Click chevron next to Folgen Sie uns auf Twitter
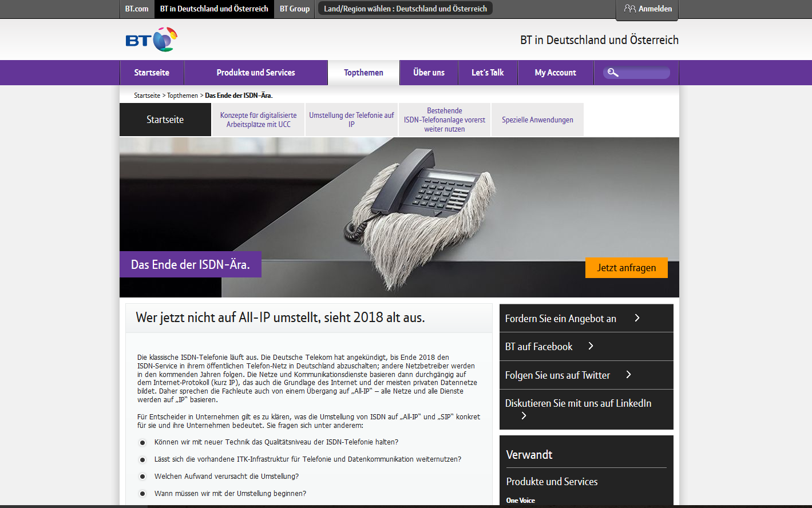 628,375
